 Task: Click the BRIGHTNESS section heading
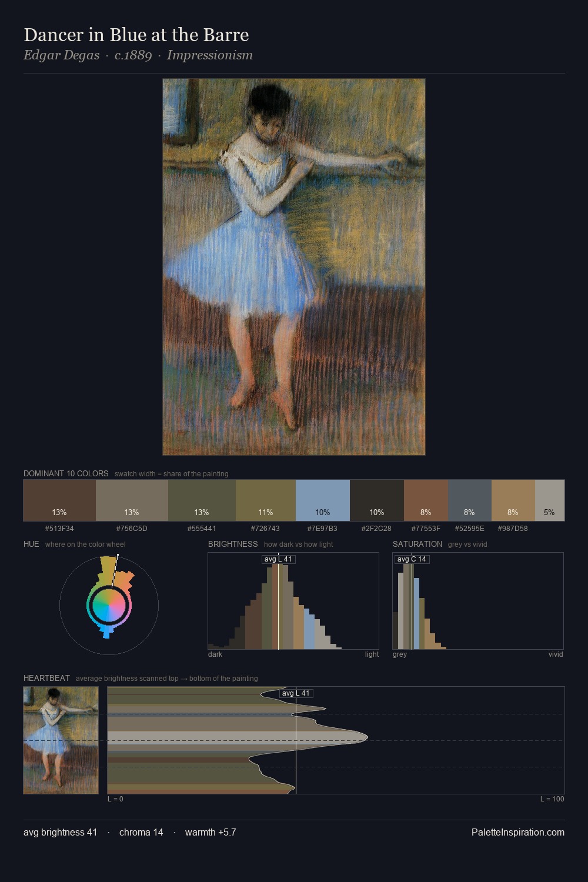point(233,544)
